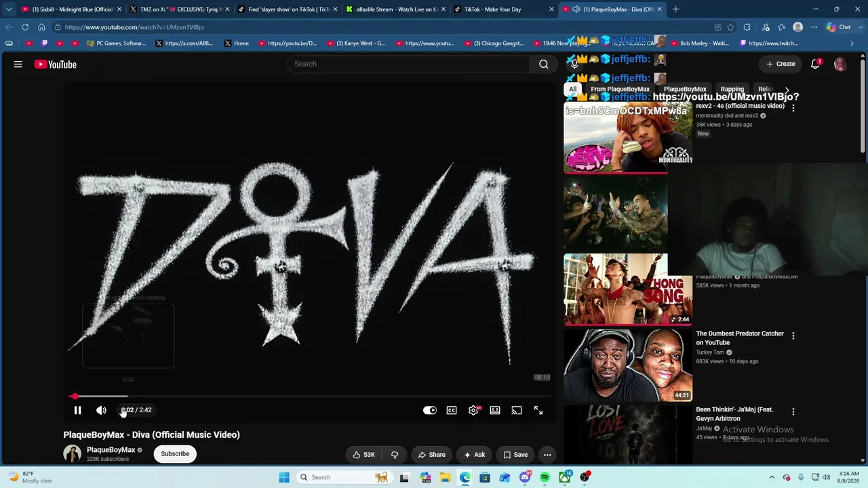The height and width of the screenshot is (488, 868).
Task: Open The Dumbest Predator Catcher video thumbnail
Action: tap(628, 365)
